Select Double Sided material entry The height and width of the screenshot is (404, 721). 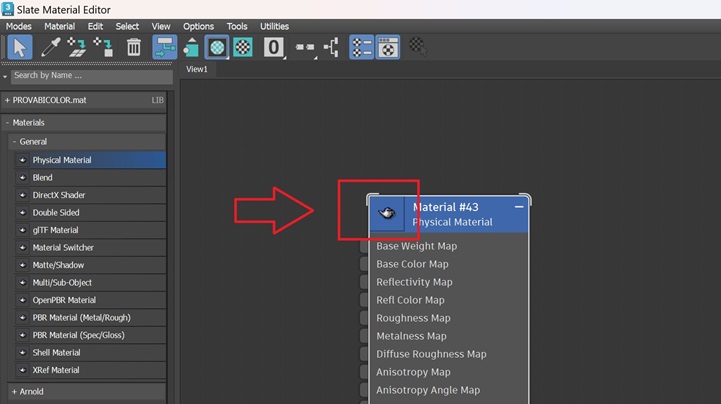tap(91, 212)
